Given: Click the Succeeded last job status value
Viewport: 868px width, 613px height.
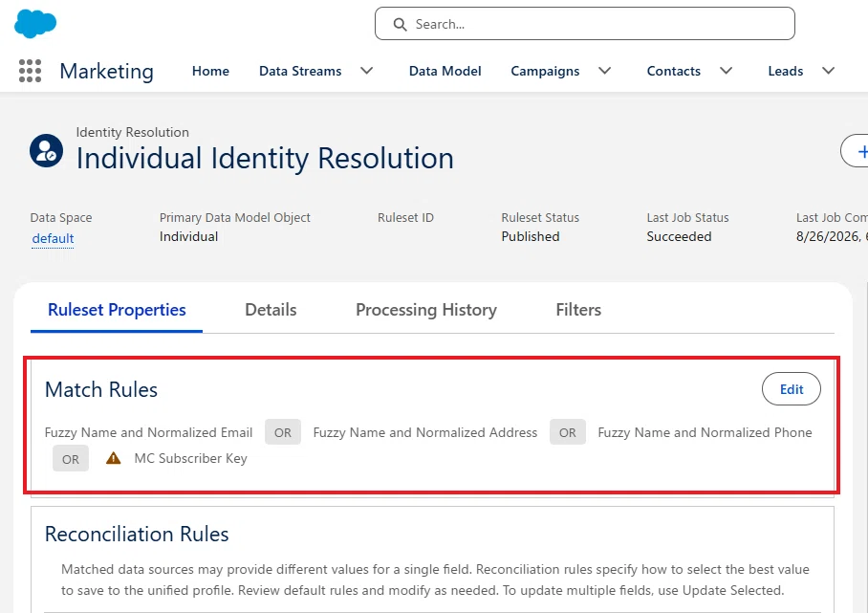Looking at the screenshot, I should coord(680,236).
